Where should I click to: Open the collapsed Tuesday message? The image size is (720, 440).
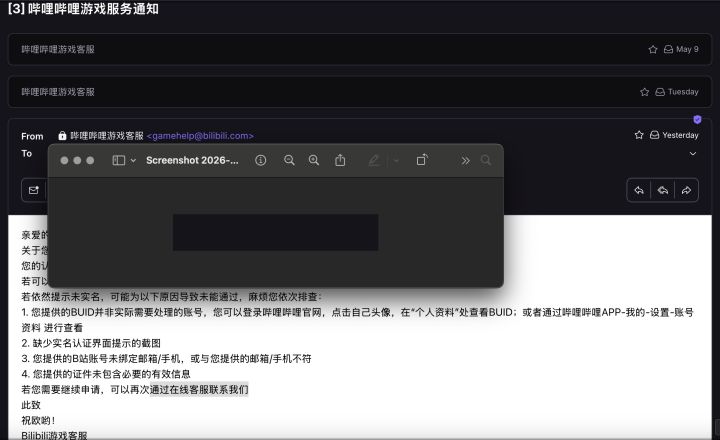(360, 92)
